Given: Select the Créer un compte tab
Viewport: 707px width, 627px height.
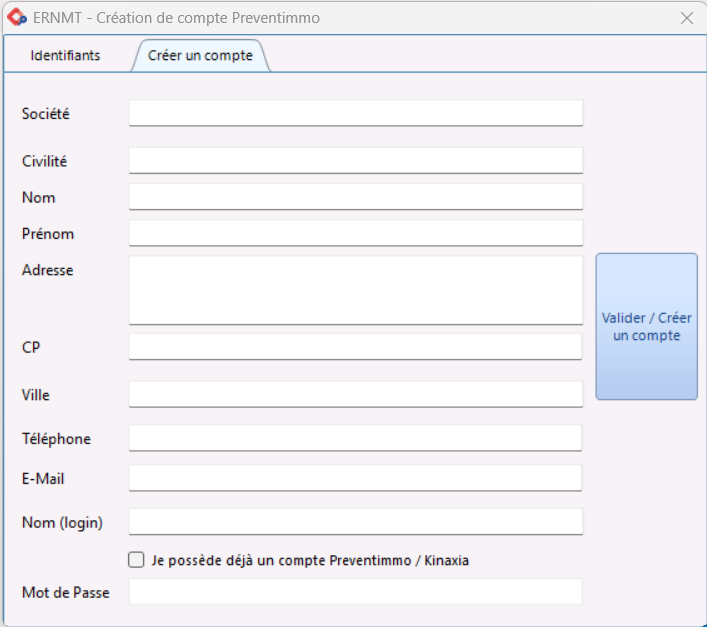Looking at the screenshot, I should (200, 55).
